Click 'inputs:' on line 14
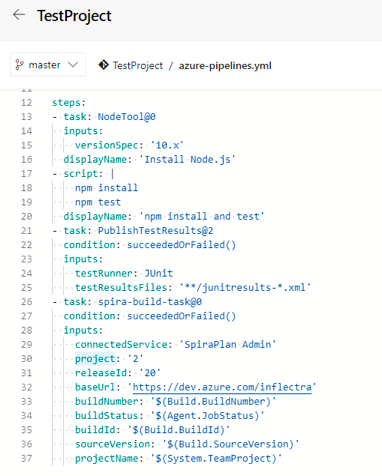382x476 pixels. click(83, 131)
